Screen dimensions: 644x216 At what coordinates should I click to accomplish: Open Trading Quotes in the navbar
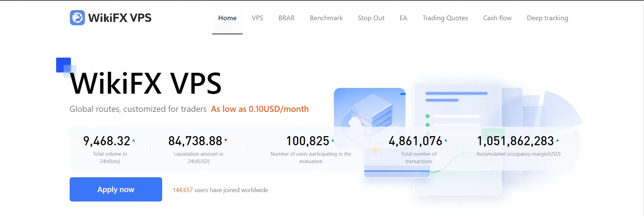tap(445, 18)
